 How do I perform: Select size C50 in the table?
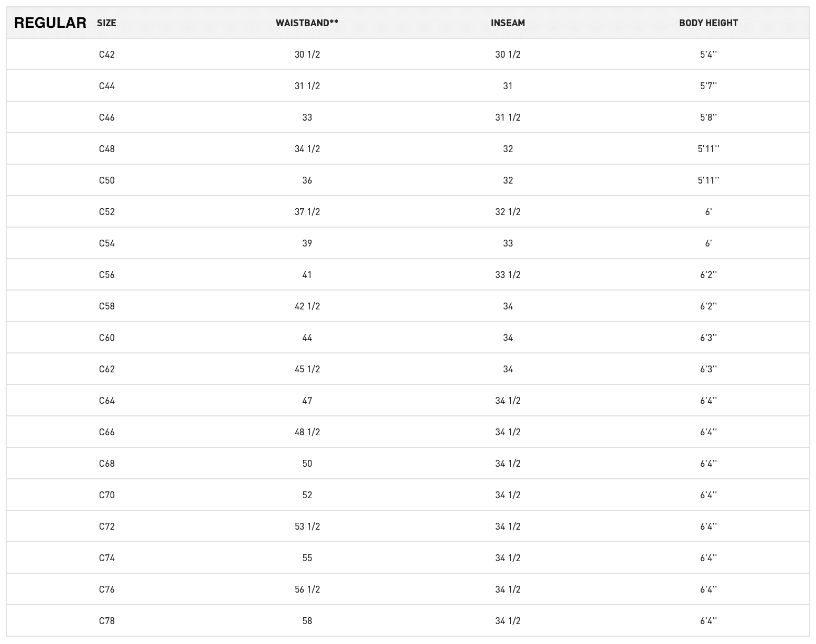[106, 180]
